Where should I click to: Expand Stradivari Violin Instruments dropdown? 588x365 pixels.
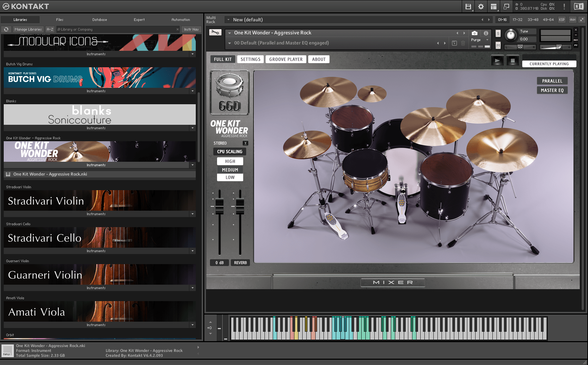[x=193, y=214]
